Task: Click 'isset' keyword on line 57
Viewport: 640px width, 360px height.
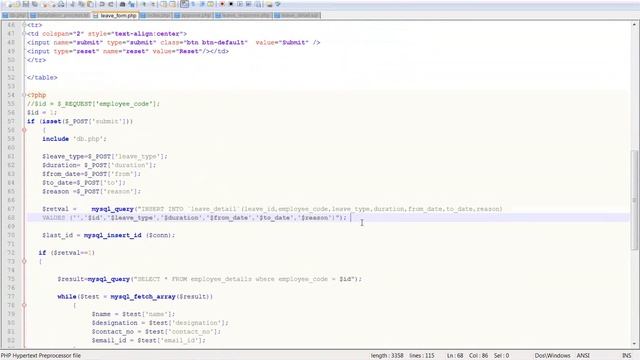Action: coord(51,122)
